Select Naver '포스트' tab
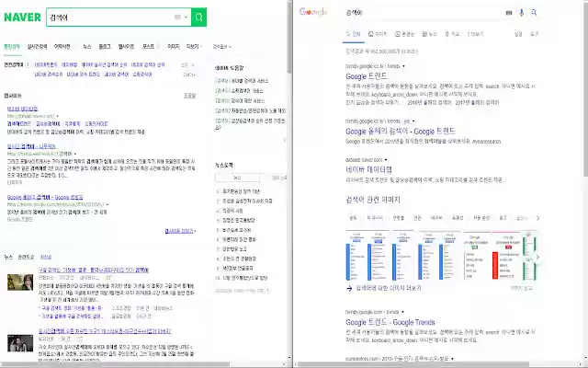 click(x=148, y=47)
